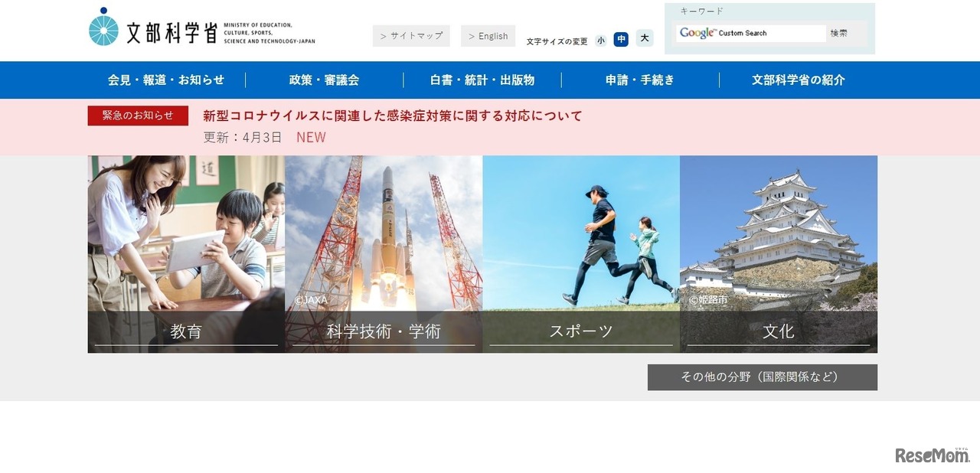Open the サイトマップ page
The height and width of the screenshot is (473, 980).
coord(411,35)
